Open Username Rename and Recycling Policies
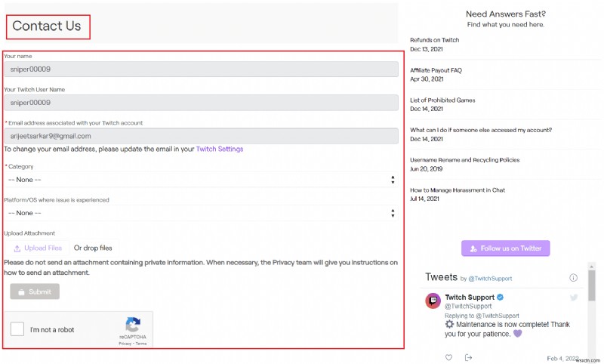The image size is (604, 364). (464, 160)
